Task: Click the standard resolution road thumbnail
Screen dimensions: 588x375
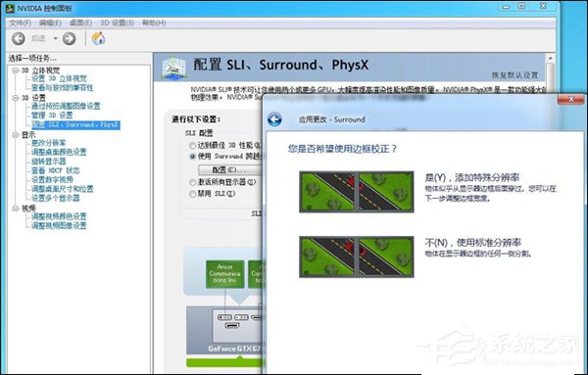Action: click(x=357, y=257)
